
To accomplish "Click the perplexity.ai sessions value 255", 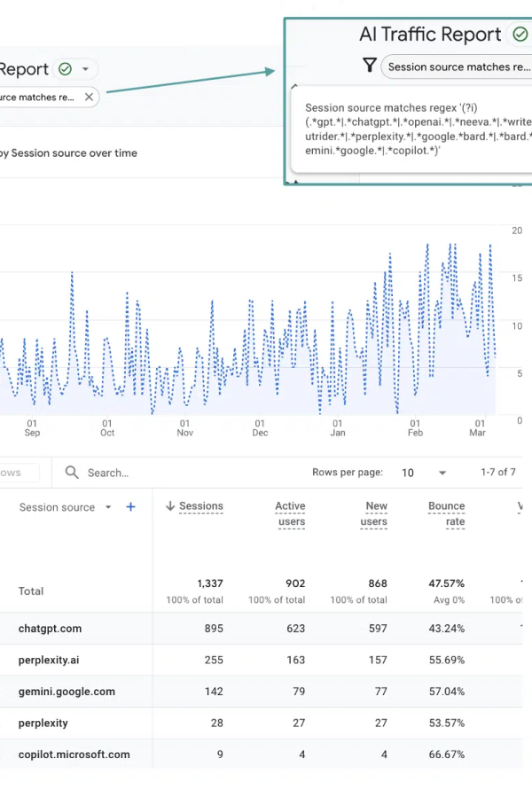I will point(214,660).
